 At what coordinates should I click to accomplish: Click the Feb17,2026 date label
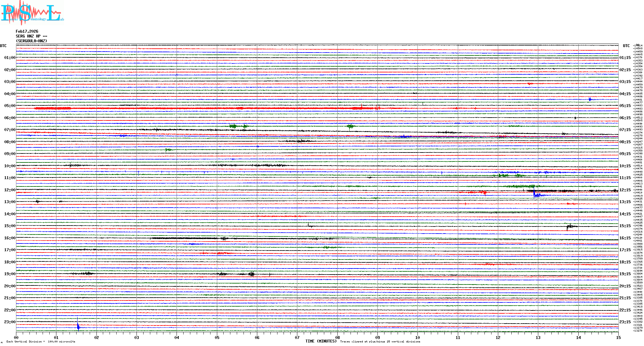click(27, 31)
